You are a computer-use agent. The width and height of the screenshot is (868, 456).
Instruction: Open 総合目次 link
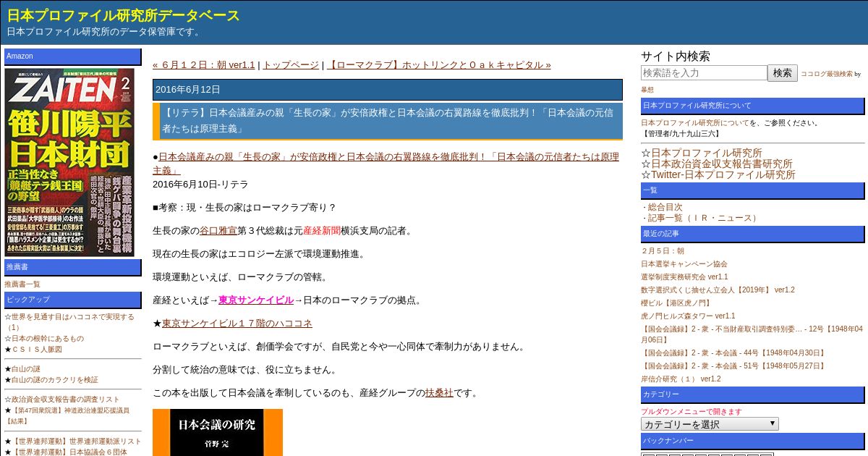click(x=665, y=207)
